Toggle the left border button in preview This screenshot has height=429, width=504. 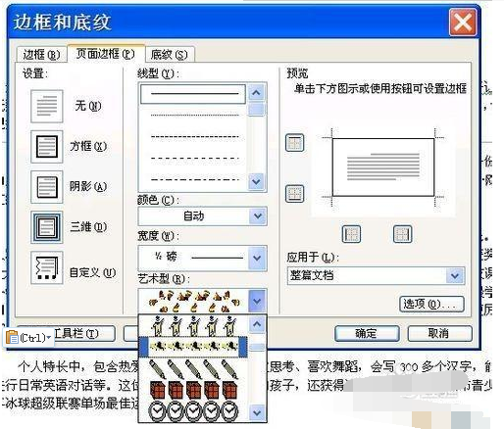(351, 234)
